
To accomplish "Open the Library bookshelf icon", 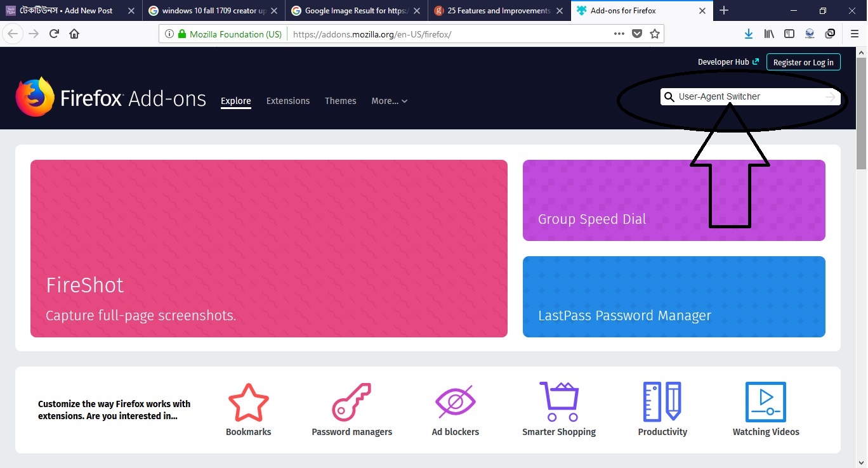I will [769, 34].
